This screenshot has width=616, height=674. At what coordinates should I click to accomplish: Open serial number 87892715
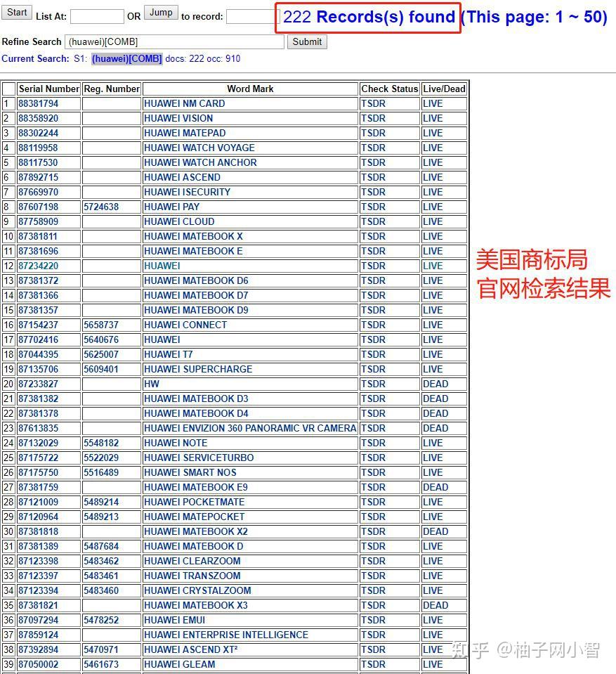[38, 177]
